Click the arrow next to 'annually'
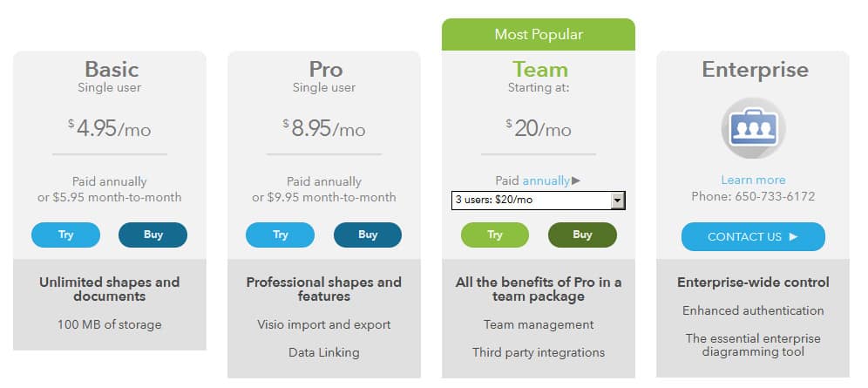The image size is (868, 388). click(x=576, y=181)
